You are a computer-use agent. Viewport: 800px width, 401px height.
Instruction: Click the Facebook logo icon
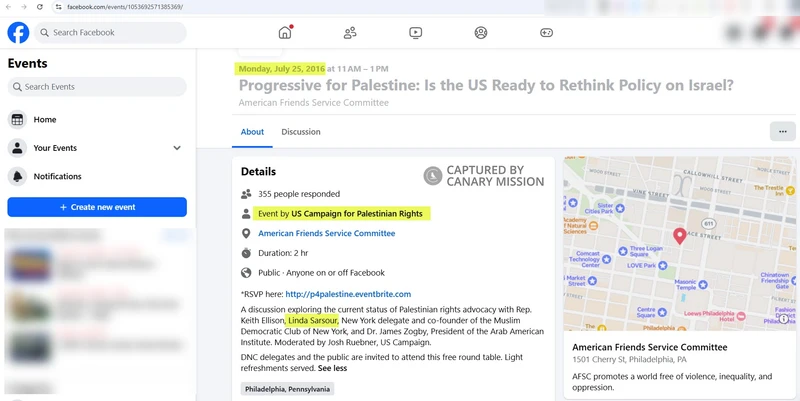[x=18, y=33]
